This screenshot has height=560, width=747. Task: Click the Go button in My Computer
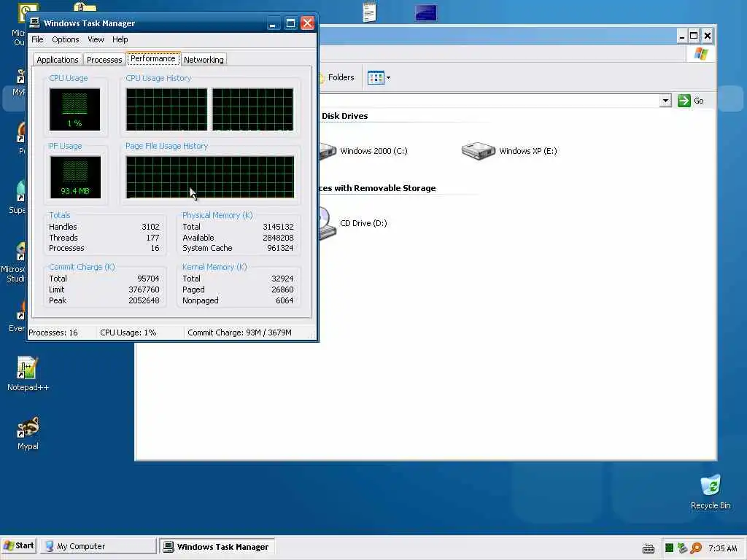tap(691, 101)
